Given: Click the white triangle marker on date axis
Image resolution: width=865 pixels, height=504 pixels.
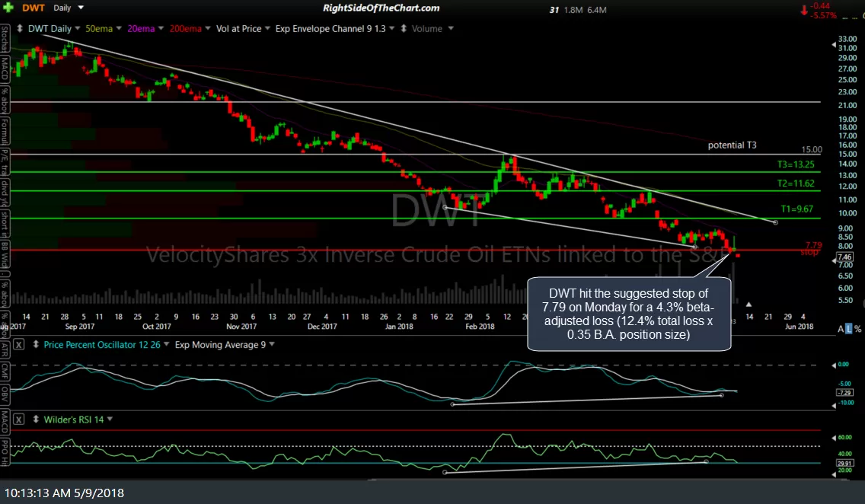Looking at the screenshot, I should [748, 305].
